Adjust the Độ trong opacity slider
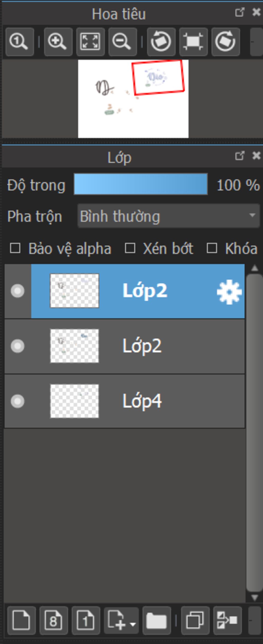Screen dimensions: 263x644 pos(140,184)
